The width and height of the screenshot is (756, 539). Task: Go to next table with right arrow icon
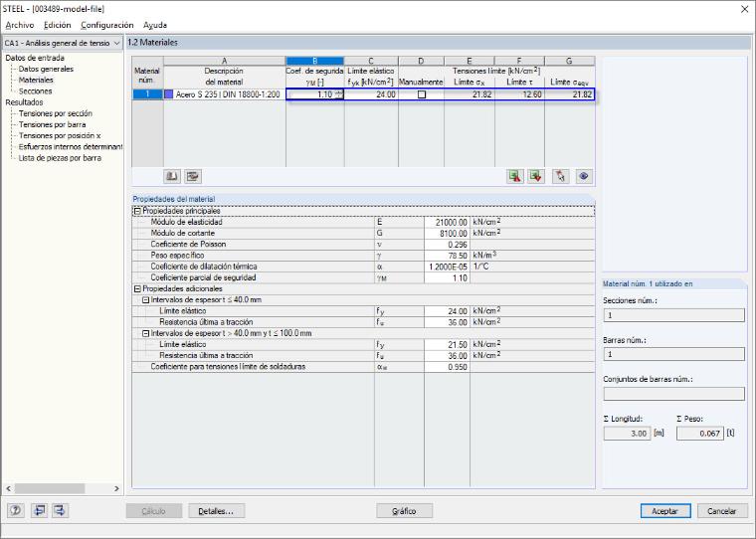60,510
